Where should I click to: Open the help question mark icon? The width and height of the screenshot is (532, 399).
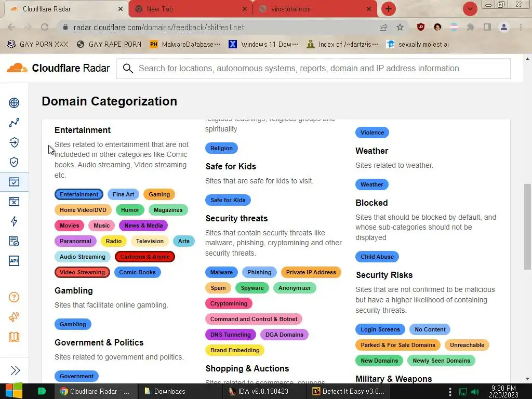tap(14, 297)
